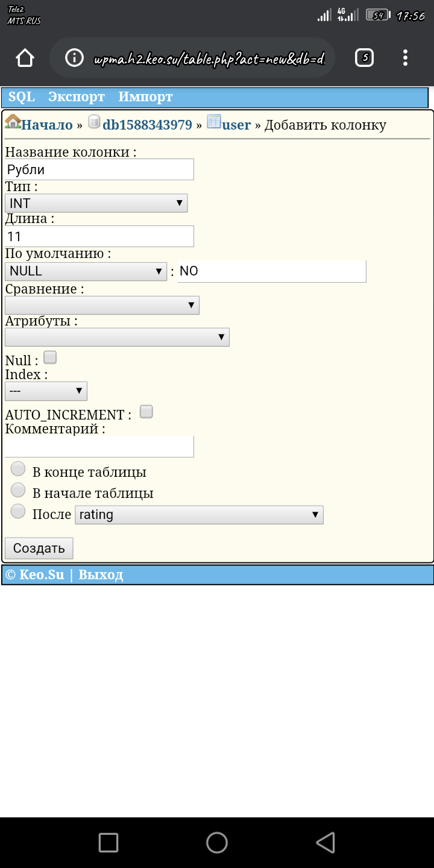Image resolution: width=434 pixels, height=868 pixels.
Task: Open the 'После' column dropdown showing rating
Action: (199, 515)
